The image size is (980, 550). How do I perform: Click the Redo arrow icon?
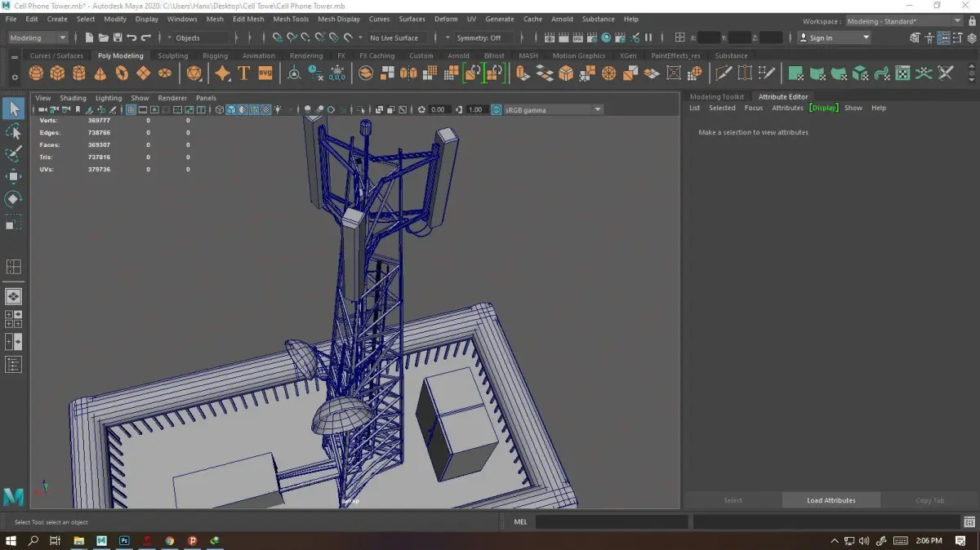coord(146,38)
